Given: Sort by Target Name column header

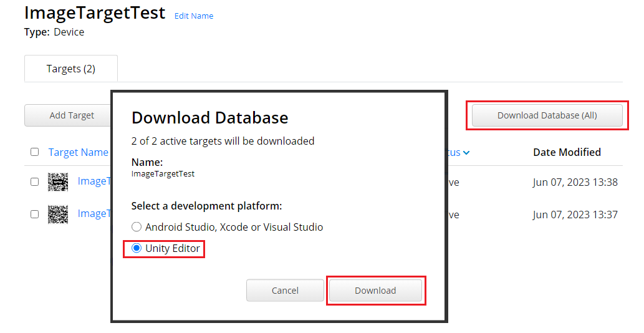Looking at the screenshot, I should pyautogui.click(x=79, y=152).
